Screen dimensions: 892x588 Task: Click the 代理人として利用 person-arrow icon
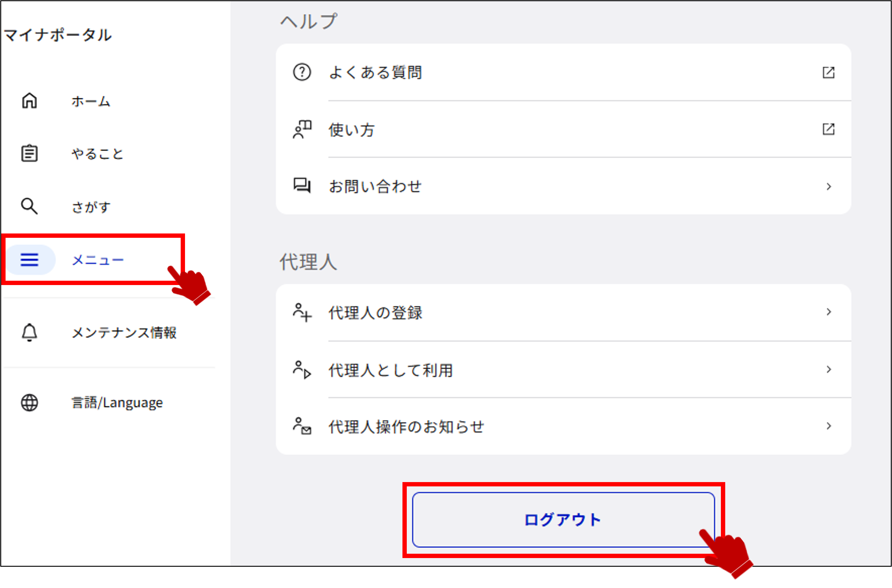tap(302, 370)
